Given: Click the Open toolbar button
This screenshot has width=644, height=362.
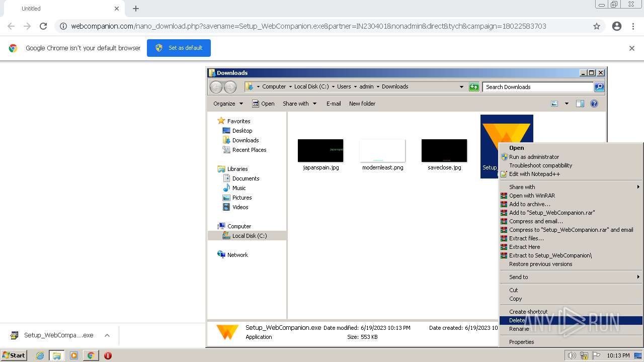Looking at the screenshot, I should click(263, 104).
